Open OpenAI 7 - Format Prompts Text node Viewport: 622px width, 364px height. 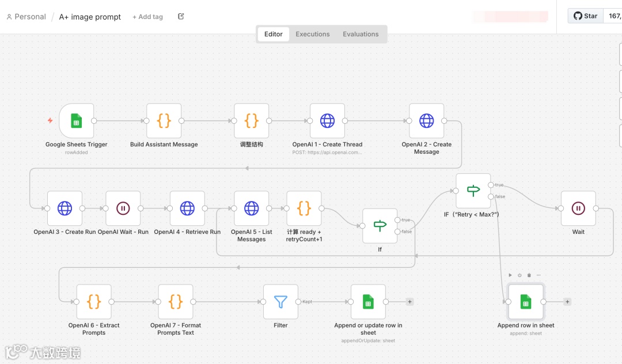point(176,302)
